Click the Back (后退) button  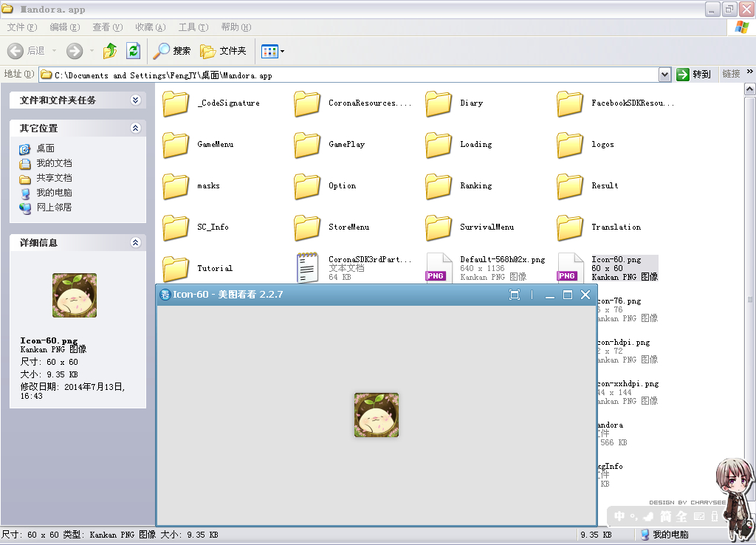tap(26, 51)
